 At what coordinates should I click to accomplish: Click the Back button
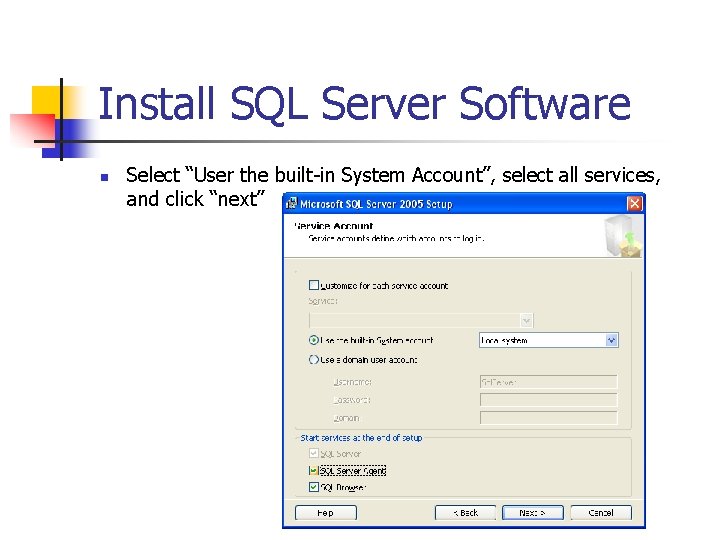(x=465, y=513)
